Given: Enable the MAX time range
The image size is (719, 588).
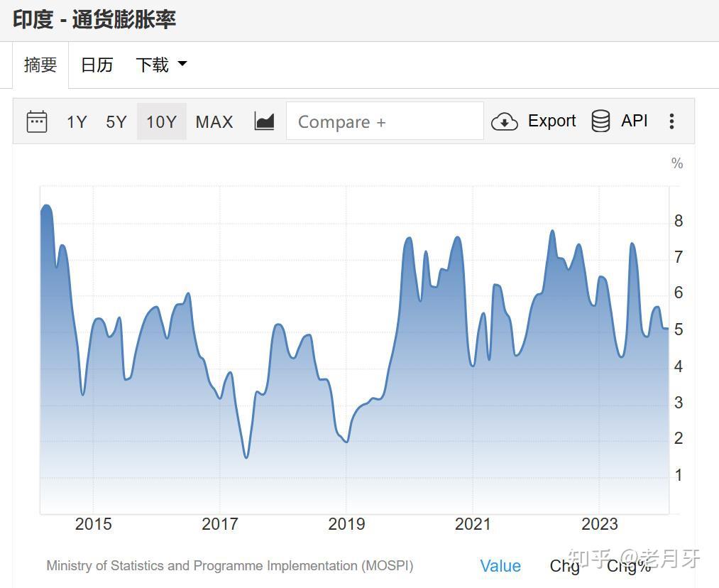Looking at the screenshot, I should pyautogui.click(x=214, y=121).
